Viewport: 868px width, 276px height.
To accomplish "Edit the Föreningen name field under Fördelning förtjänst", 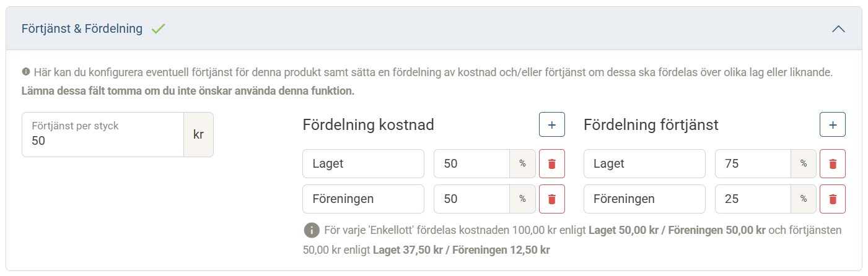I will click(644, 199).
